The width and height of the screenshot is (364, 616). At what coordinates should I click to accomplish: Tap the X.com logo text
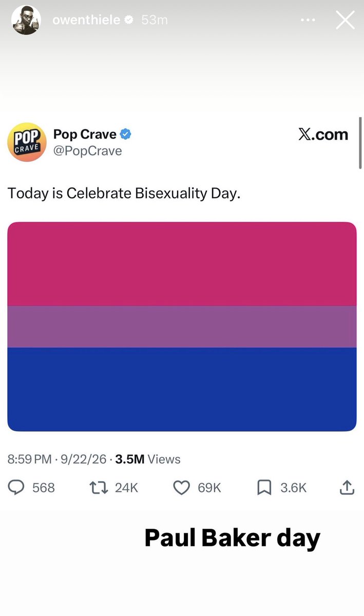point(323,134)
